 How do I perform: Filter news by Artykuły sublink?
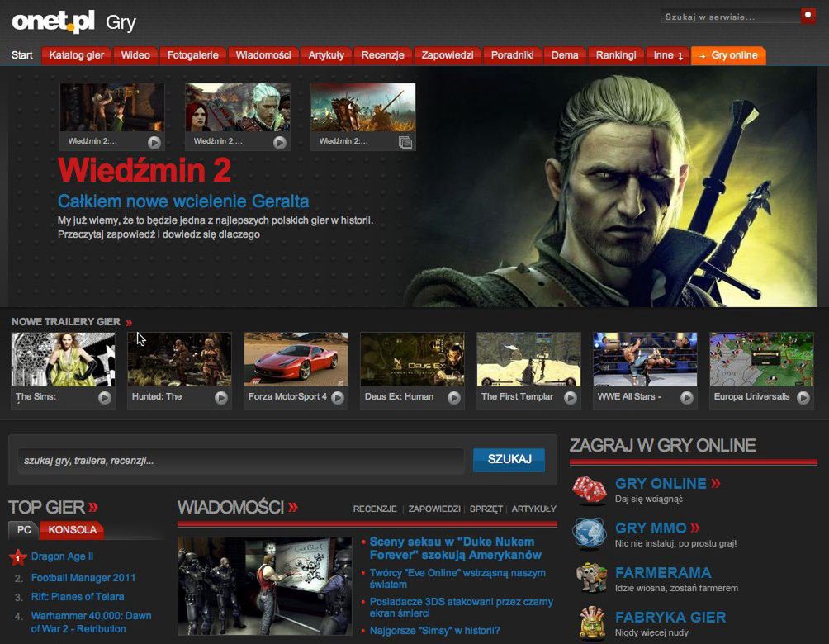533,509
